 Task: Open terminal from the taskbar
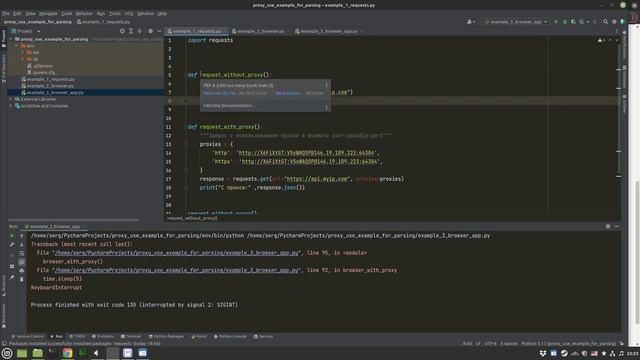tap(53, 353)
